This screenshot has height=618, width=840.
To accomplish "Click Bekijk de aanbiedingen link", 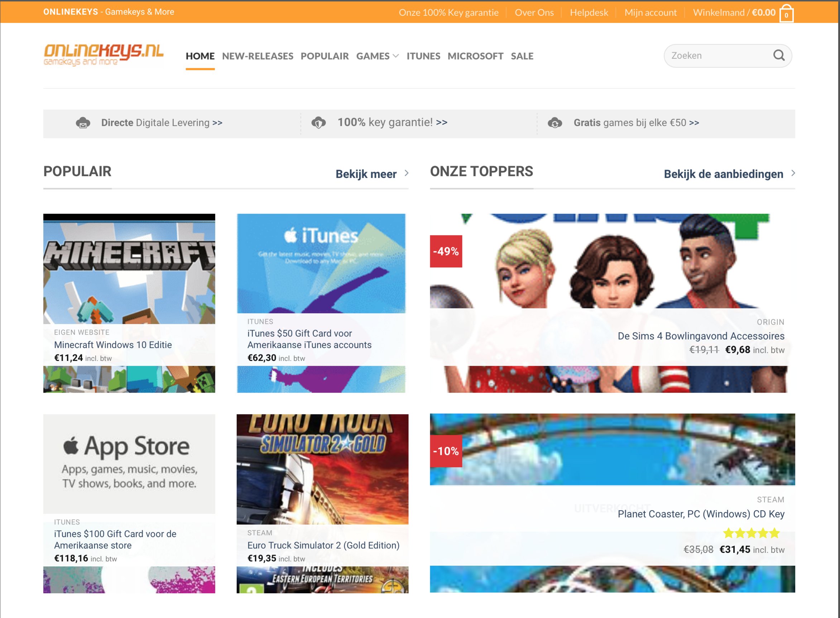I will coord(723,174).
